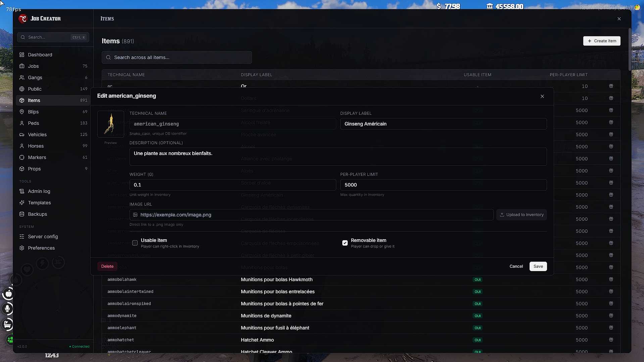Click the search magnifier icon in sidebar
The height and width of the screenshot is (362, 644).
[23, 37]
